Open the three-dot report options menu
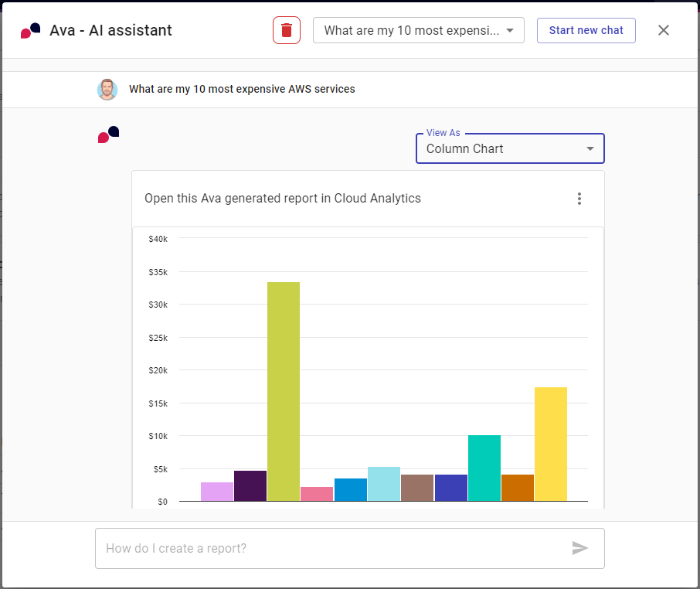This screenshot has width=700, height=589. (x=579, y=199)
